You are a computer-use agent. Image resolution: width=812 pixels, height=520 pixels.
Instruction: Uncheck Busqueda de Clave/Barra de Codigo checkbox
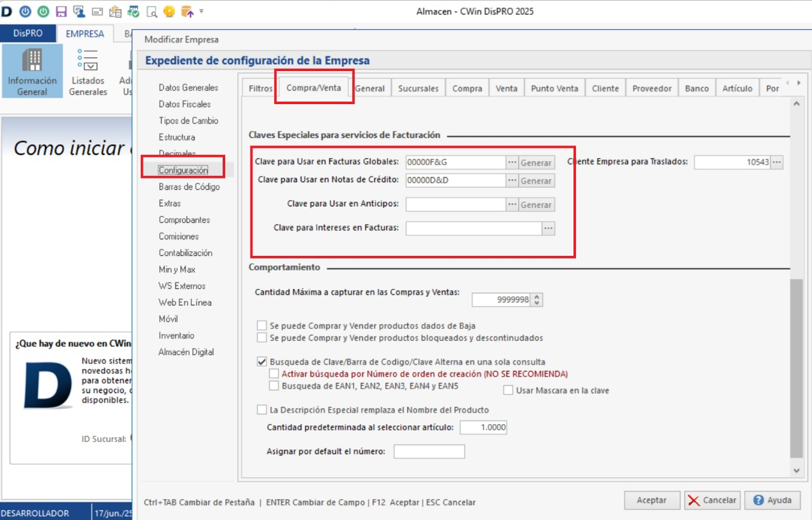tap(262, 362)
